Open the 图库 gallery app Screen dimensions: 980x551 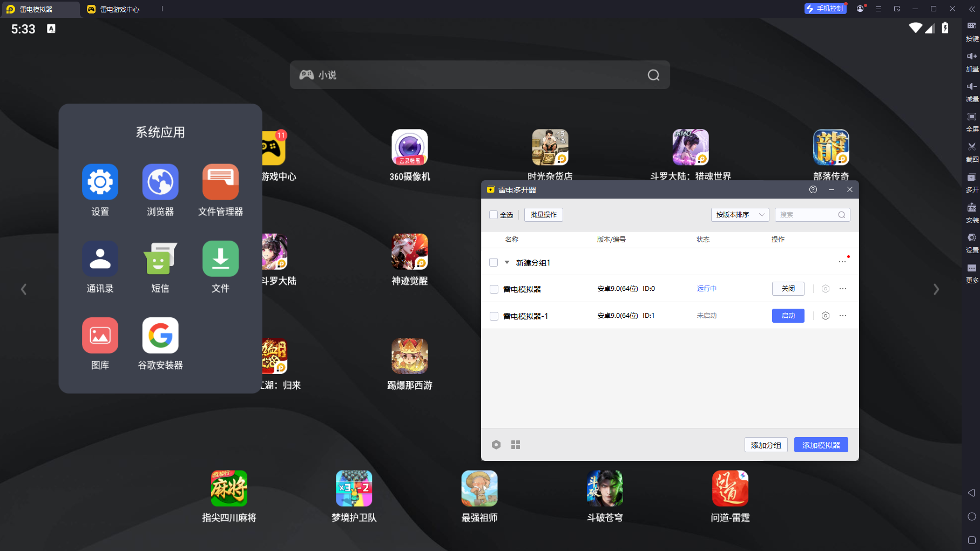100,335
